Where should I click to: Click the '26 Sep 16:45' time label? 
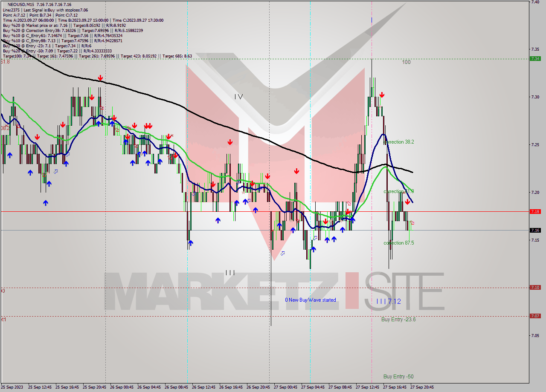click(231, 387)
